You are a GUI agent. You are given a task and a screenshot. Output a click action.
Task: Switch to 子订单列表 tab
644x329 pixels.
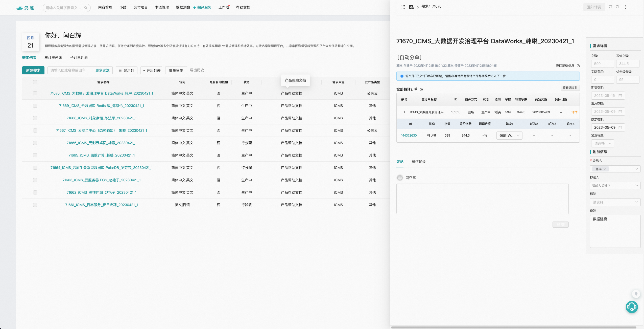tap(79, 57)
